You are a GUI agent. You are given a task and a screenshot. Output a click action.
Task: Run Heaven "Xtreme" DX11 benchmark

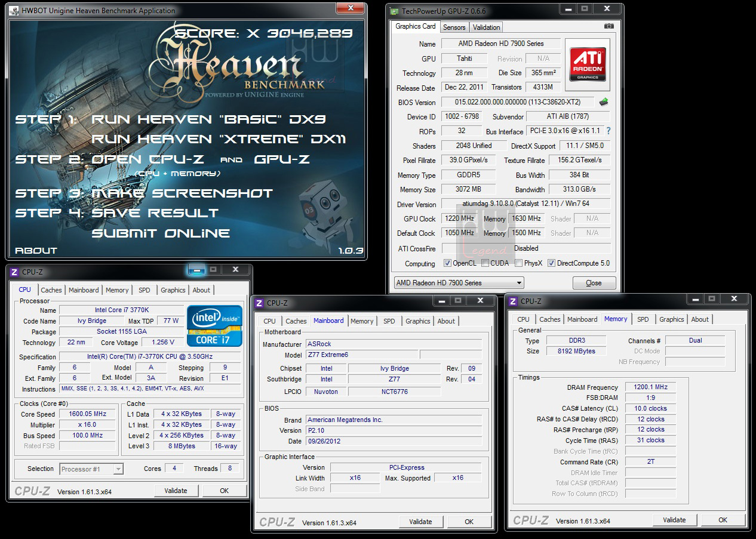coord(219,140)
